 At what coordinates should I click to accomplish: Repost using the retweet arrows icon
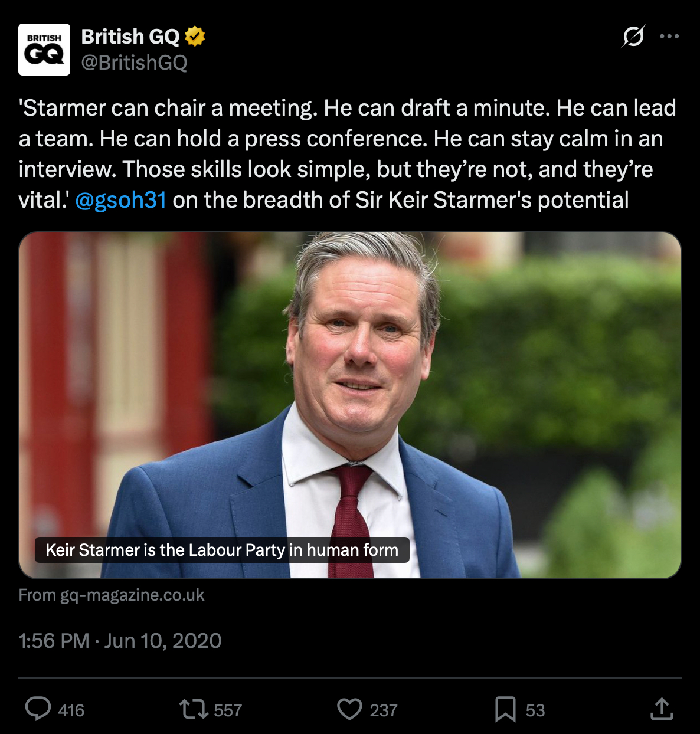tap(194, 709)
